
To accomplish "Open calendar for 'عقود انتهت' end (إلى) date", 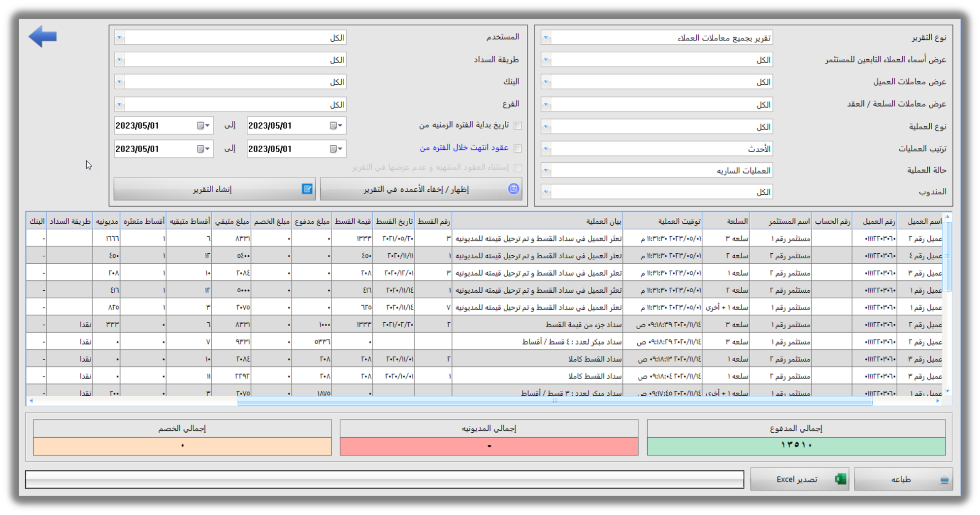I will click(203, 149).
